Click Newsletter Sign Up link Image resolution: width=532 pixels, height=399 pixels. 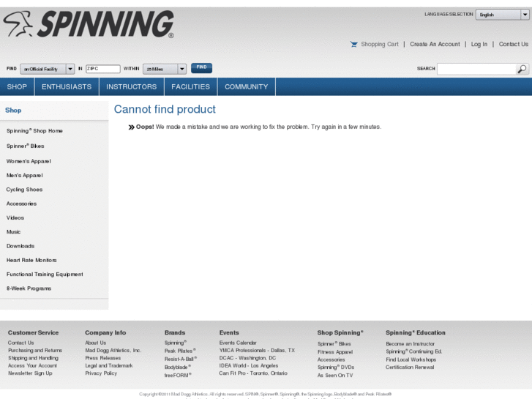pos(30,373)
